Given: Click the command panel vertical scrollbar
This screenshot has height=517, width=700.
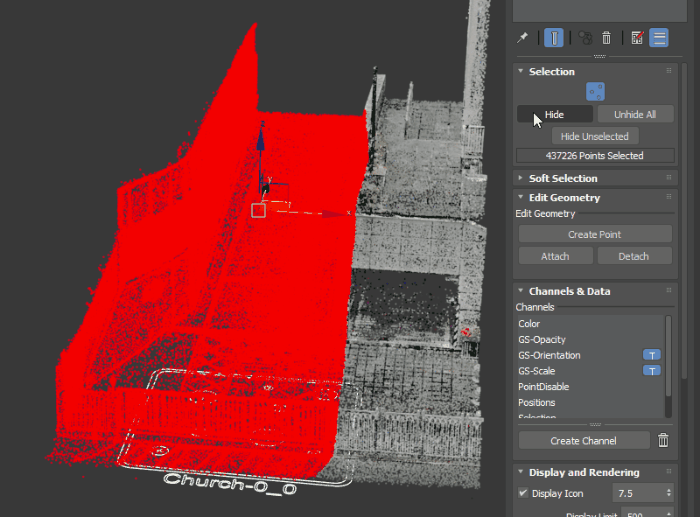Looking at the screenshot, I should pyautogui.click(x=685, y=219).
